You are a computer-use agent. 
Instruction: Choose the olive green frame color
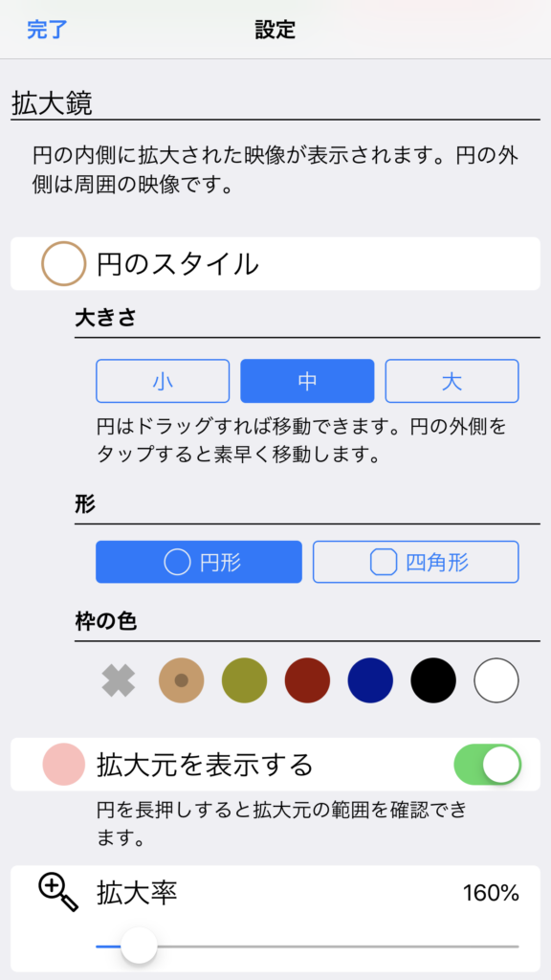tap(244, 680)
